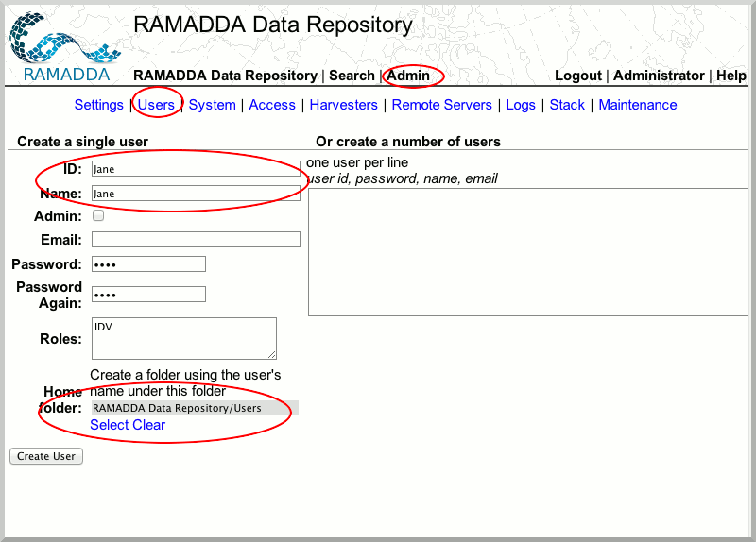Open the Stack page
The width and height of the screenshot is (756, 542).
pyautogui.click(x=567, y=105)
